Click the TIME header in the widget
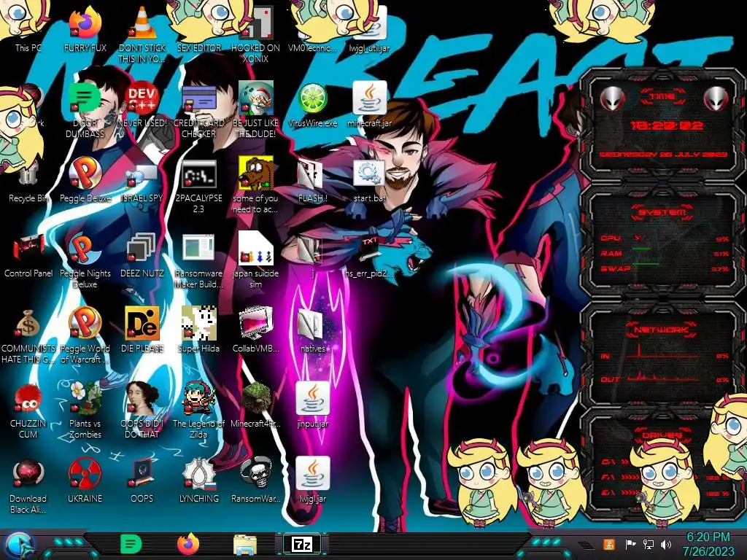747x560 pixels. click(662, 97)
